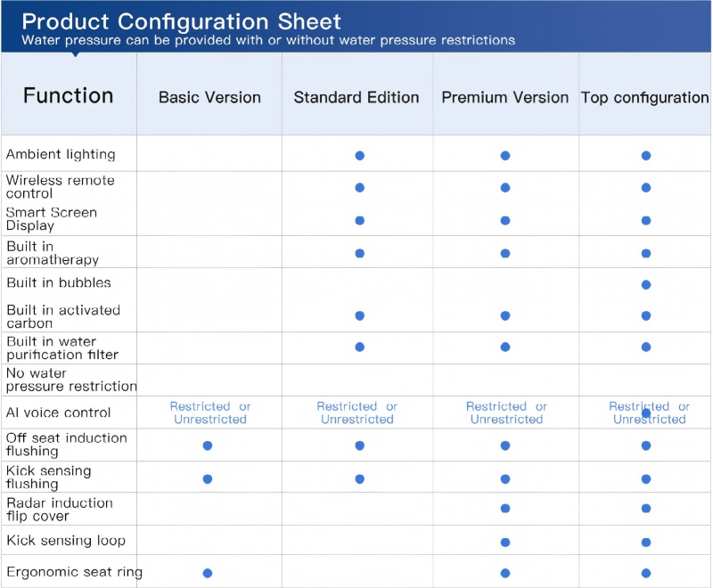Viewport: 713px width, 588px height.
Task: Click Restricted or Unrestricted under Standard Edition
Action: pos(357,412)
